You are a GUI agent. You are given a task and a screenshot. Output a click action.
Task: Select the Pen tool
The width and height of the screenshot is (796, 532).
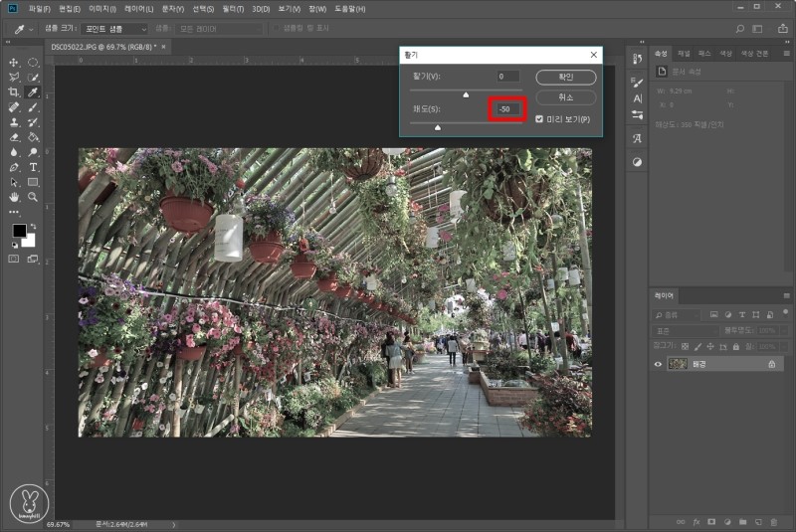click(14, 167)
